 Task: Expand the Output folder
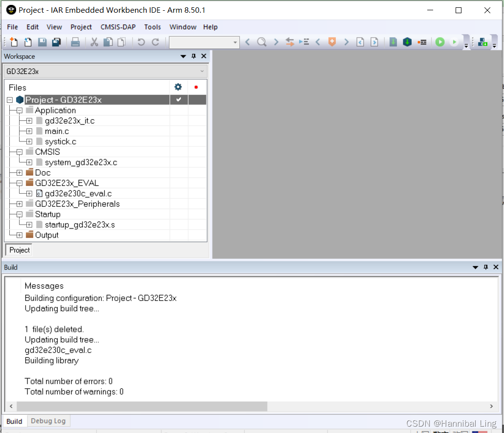point(20,235)
